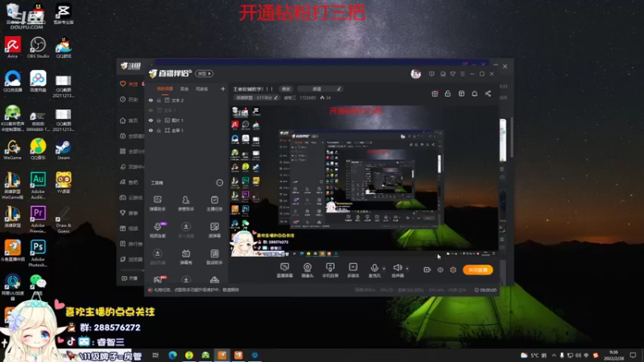Click the orange 关闭直播 button
The width and height of the screenshot is (644, 362).
point(477,269)
